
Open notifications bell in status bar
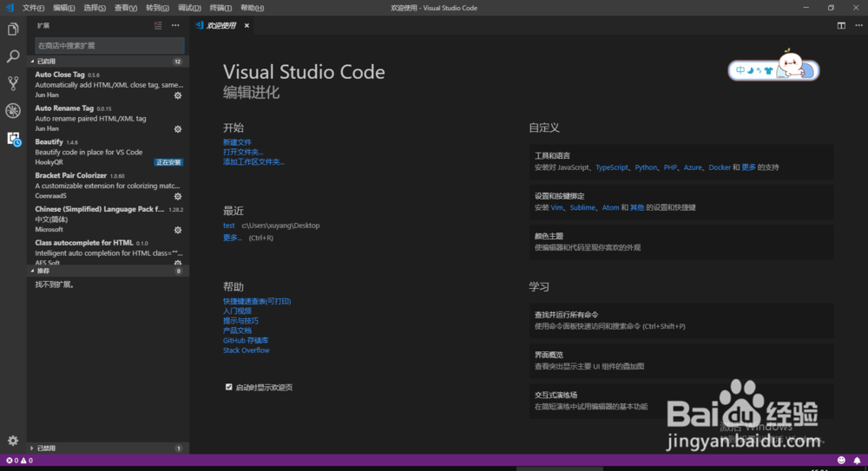pyautogui.click(x=857, y=461)
